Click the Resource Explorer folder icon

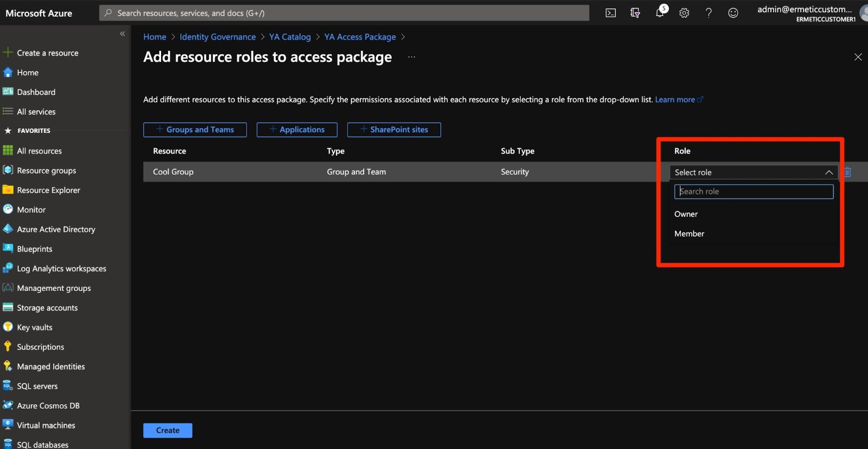pos(8,190)
